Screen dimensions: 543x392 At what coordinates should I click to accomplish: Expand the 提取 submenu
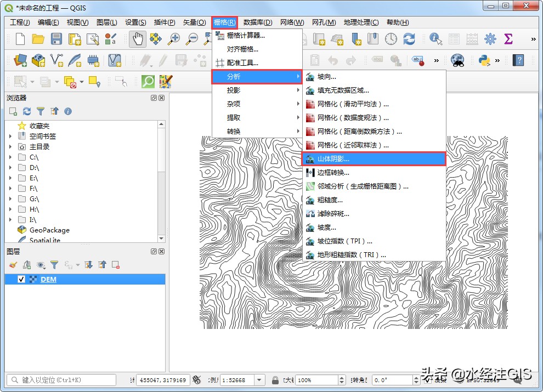257,117
